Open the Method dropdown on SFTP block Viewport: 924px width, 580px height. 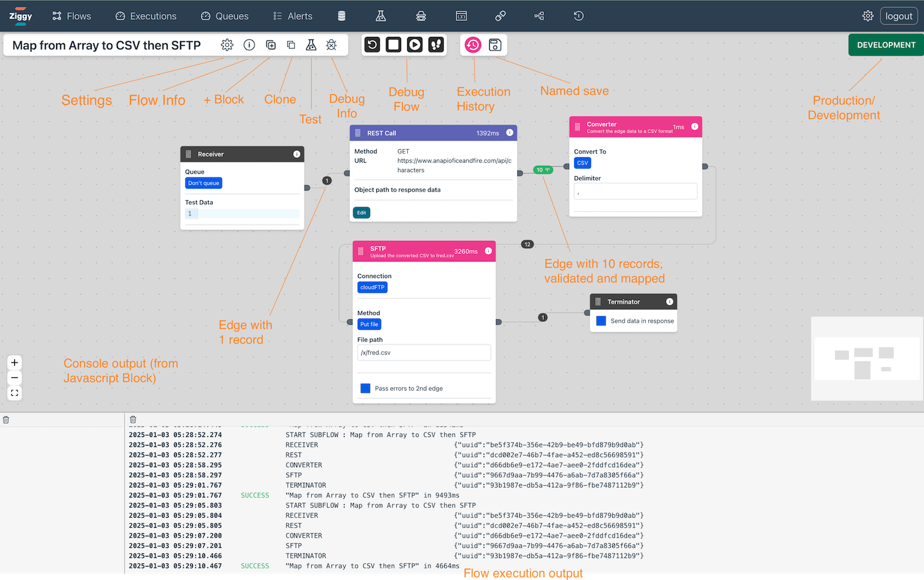point(369,324)
